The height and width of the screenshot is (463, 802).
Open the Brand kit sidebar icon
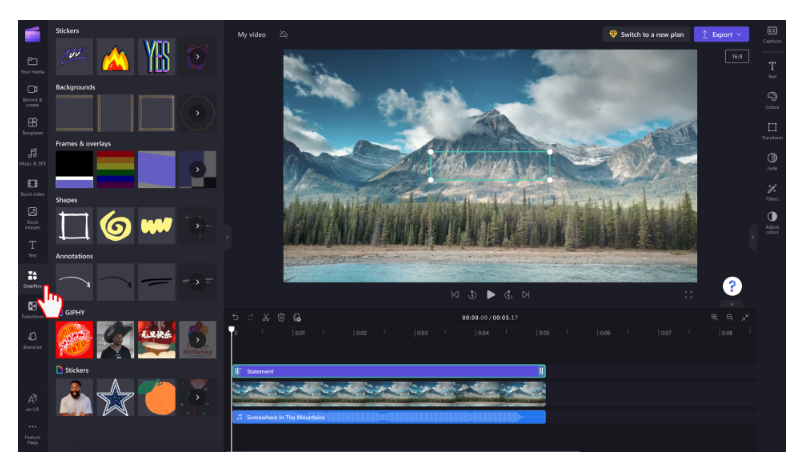click(x=32, y=340)
